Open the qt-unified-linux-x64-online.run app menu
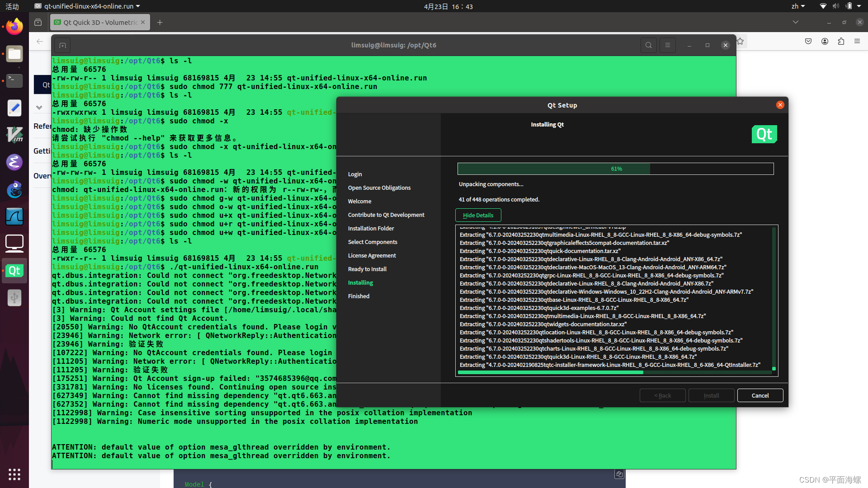Screen dimensions: 868x488 pos(87,6)
